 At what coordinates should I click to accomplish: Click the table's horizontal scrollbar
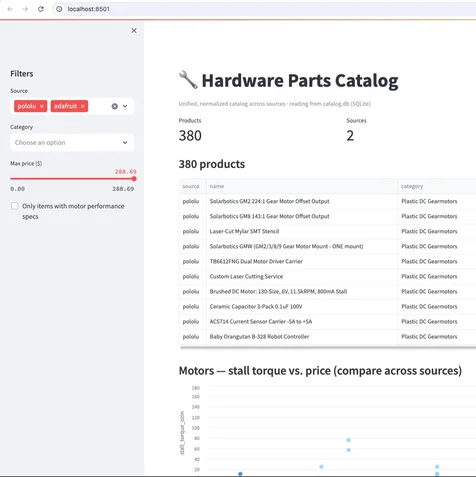[x=328, y=348]
